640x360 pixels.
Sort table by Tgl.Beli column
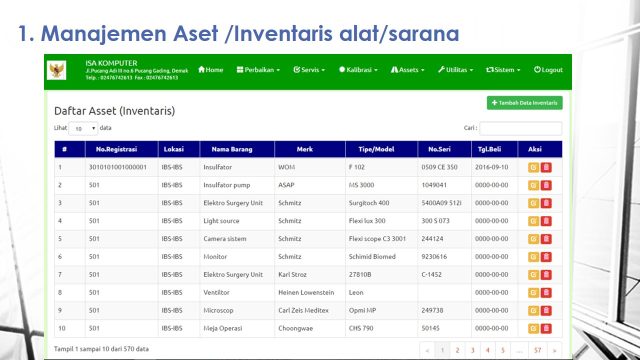click(x=494, y=149)
